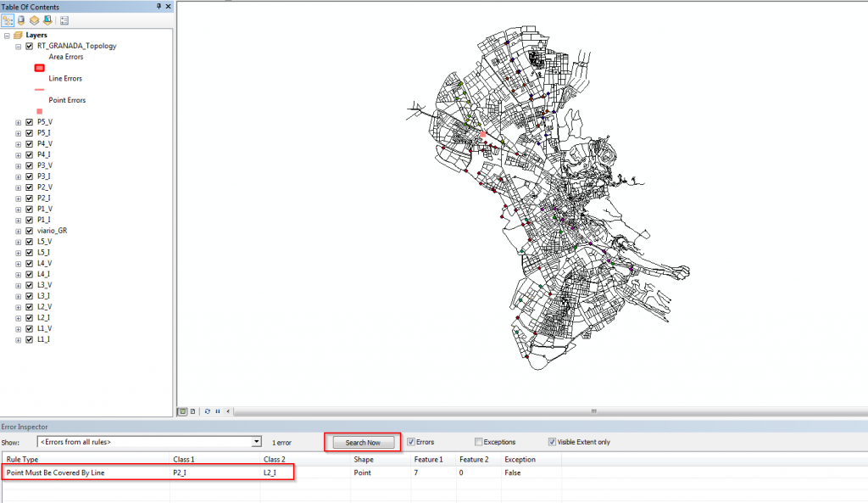Screen dimensions: 868x503
Task: Expand the P5_V layer
Action: [19, 122]
